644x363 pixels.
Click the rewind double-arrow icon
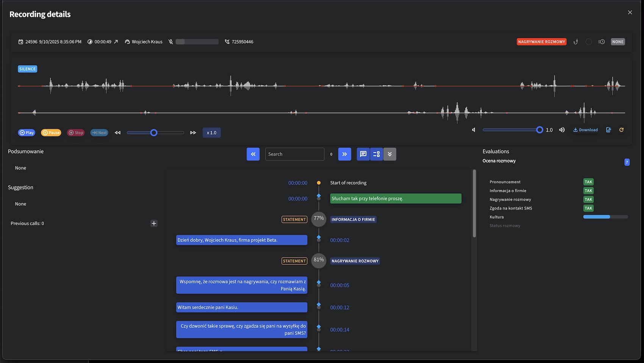click(118, 133)
